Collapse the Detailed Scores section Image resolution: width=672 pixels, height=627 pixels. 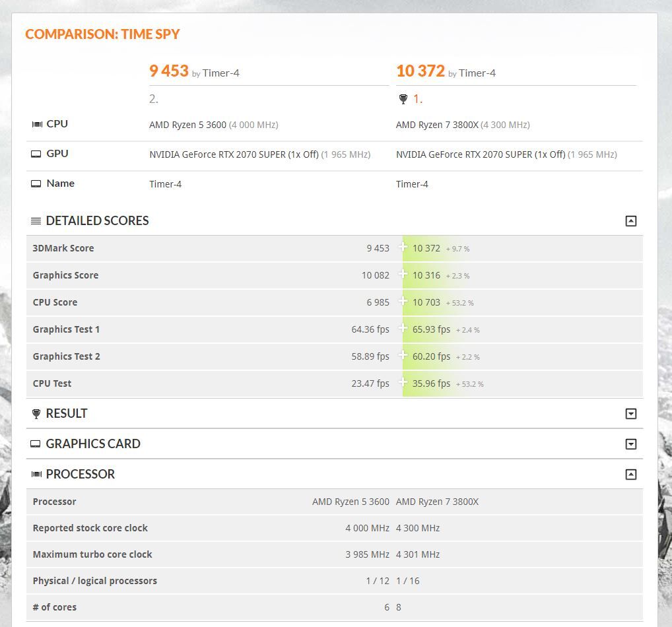point(630,220)
